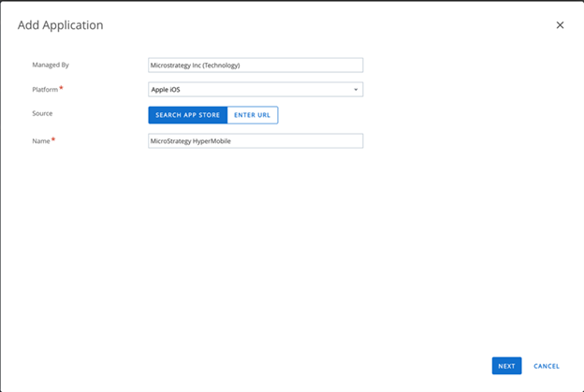
Task: Open the Apple iOS platform combo box
Action: tap(255, 90)
